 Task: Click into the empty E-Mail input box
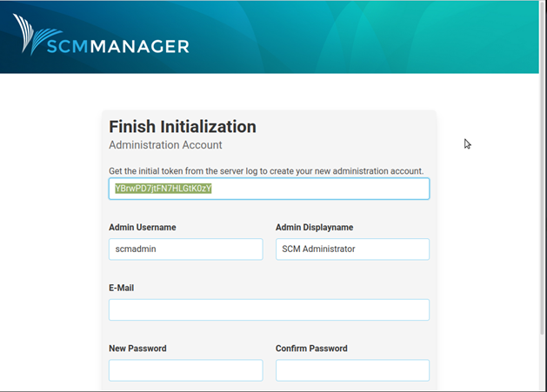point(269,309)
